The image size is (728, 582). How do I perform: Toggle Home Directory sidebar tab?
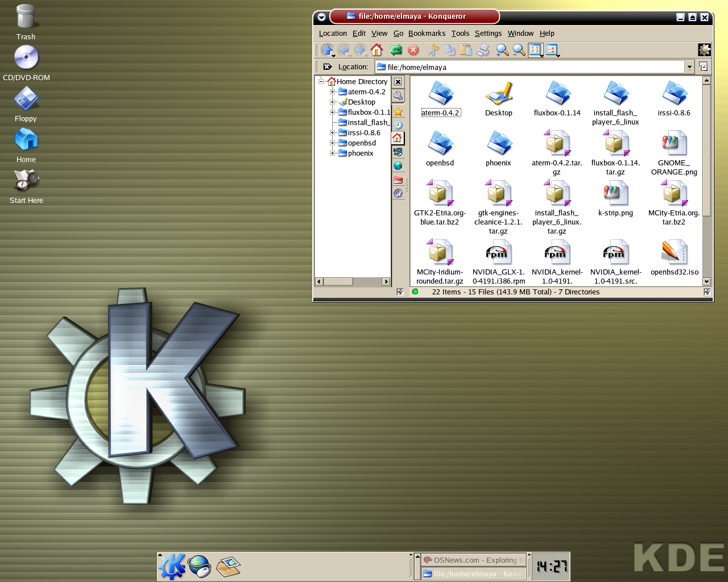pos(398,139)
